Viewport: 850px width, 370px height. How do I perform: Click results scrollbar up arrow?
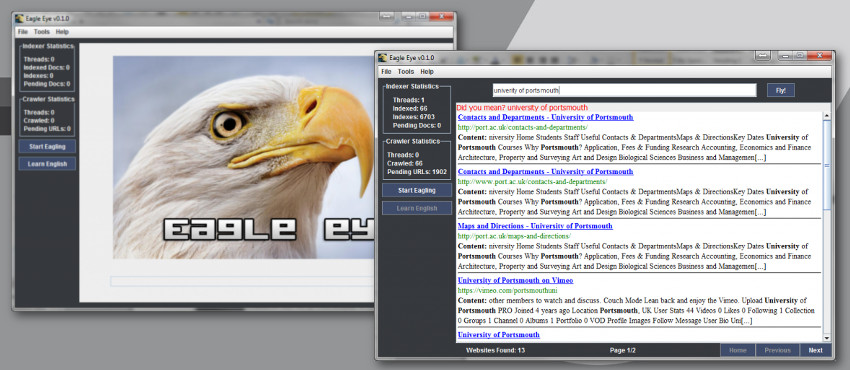click(x=826, y=115)
